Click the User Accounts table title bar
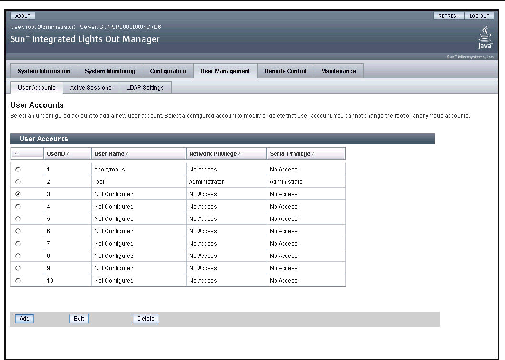The image size is (505, 360). click(x=222, y=138)
